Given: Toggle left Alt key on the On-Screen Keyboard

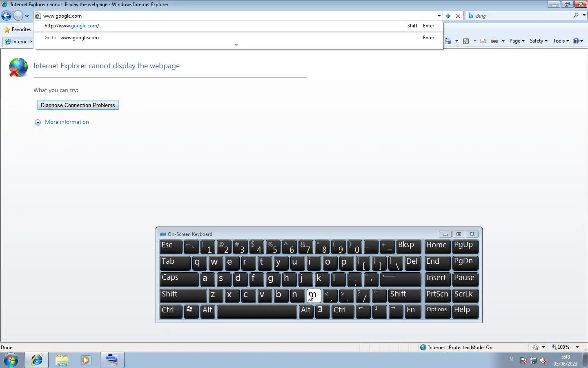Looking at the screenshot, I should tap(208, 312).
